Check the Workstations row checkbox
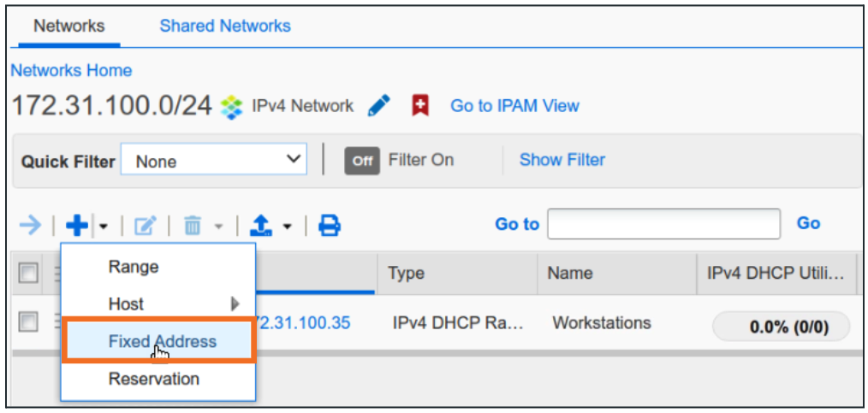Viewport: 868px width, 413px height. click(x=29, y=322)
